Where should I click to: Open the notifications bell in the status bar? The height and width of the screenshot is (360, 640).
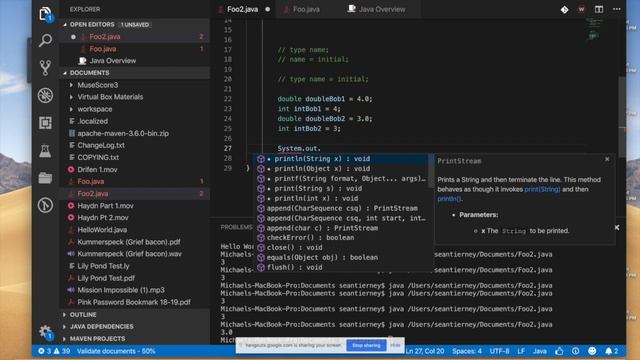[611, 351]
